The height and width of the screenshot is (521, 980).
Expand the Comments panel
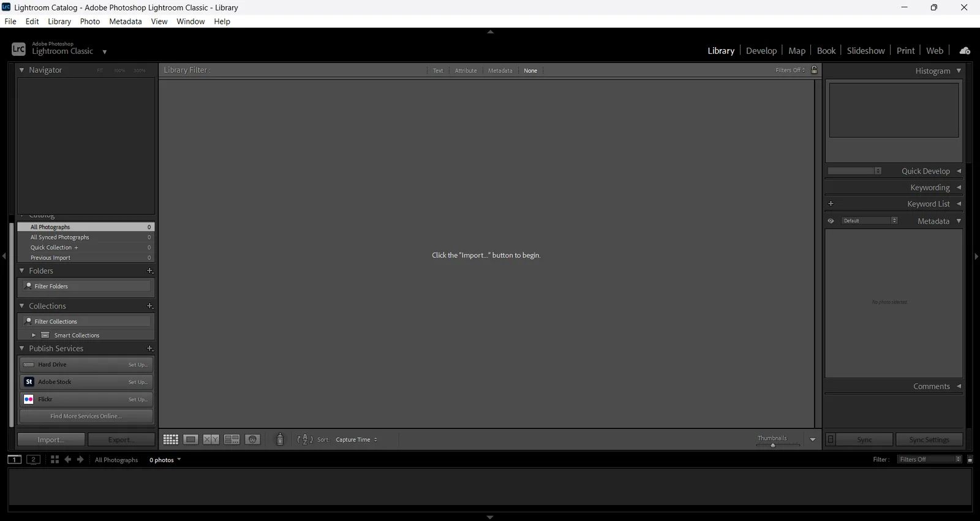tap(959, 386)
